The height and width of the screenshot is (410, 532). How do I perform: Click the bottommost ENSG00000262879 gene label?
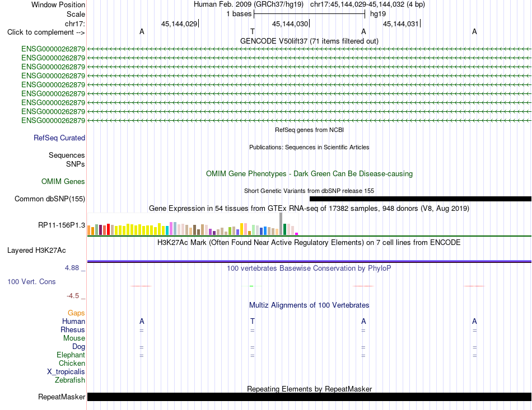[x=53, y=121]
